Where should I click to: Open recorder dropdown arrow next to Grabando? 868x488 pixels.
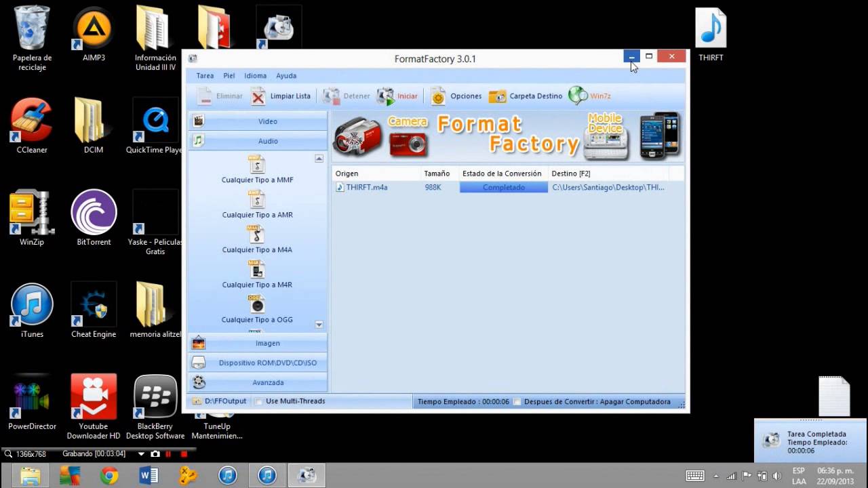coord(141,454)
